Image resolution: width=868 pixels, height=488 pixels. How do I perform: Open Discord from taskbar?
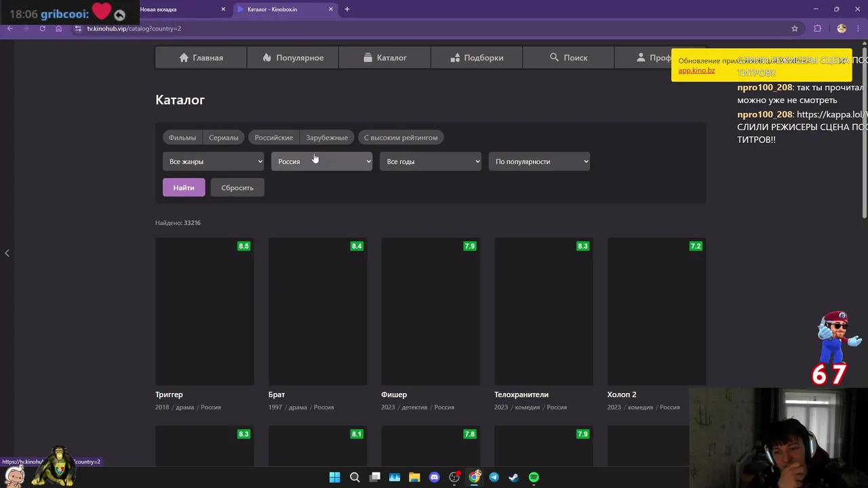(435, 477)
